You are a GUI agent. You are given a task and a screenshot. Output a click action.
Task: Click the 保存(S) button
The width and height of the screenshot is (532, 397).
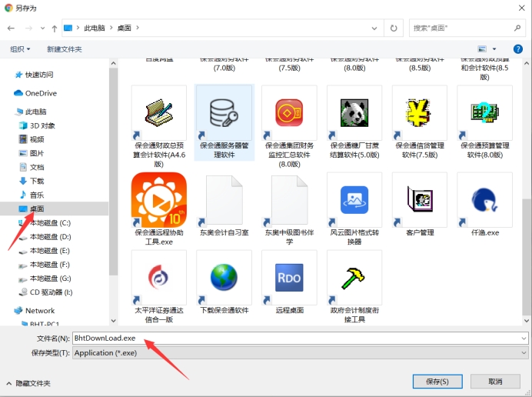(437, 382)
